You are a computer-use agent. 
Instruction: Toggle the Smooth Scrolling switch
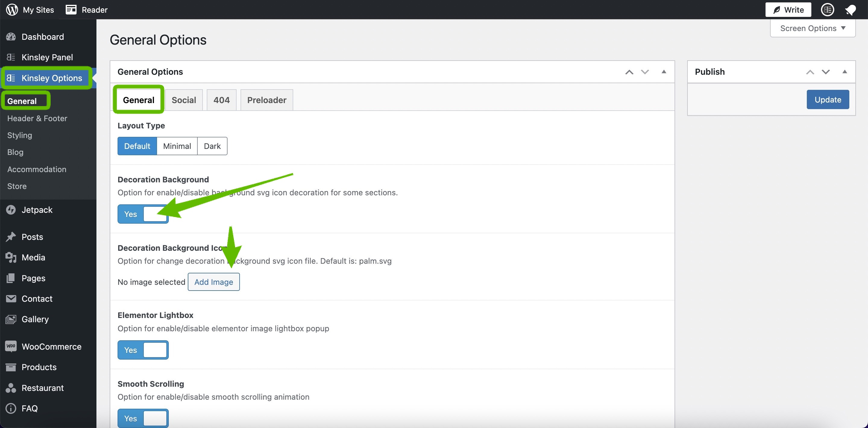point(143,418)
